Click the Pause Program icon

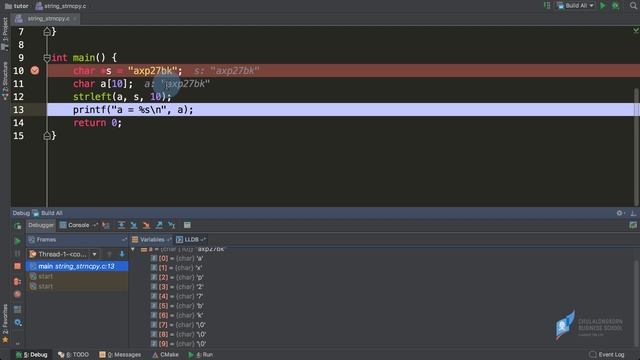click(18, 253)
